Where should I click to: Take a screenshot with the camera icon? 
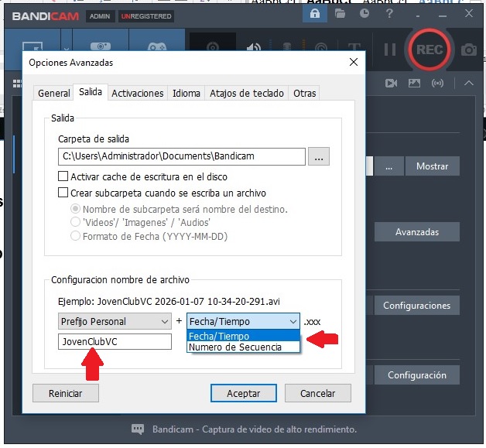(469, 50)
